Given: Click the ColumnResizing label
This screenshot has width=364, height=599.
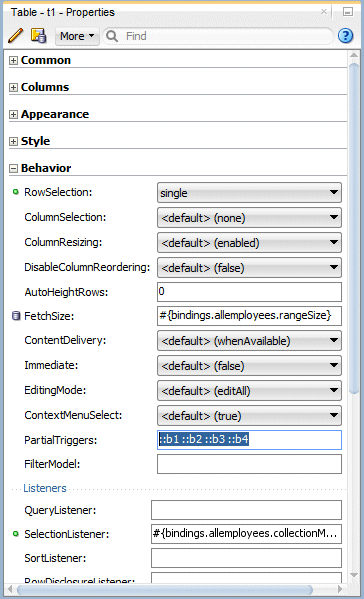Looking at the screenshot, I should point(63,242).
